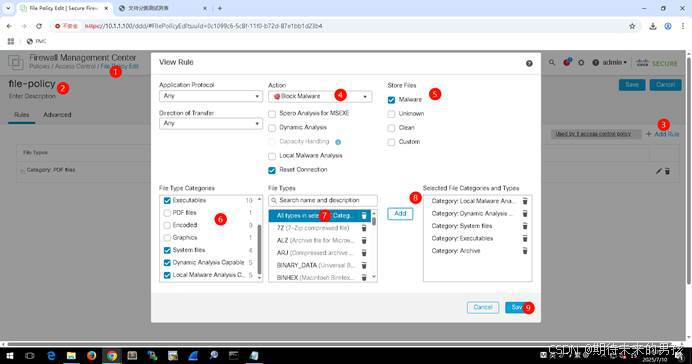Click trash icon beside ALZ file type
Viewport: 692px width, 364px height.
[x=364, y=240]
